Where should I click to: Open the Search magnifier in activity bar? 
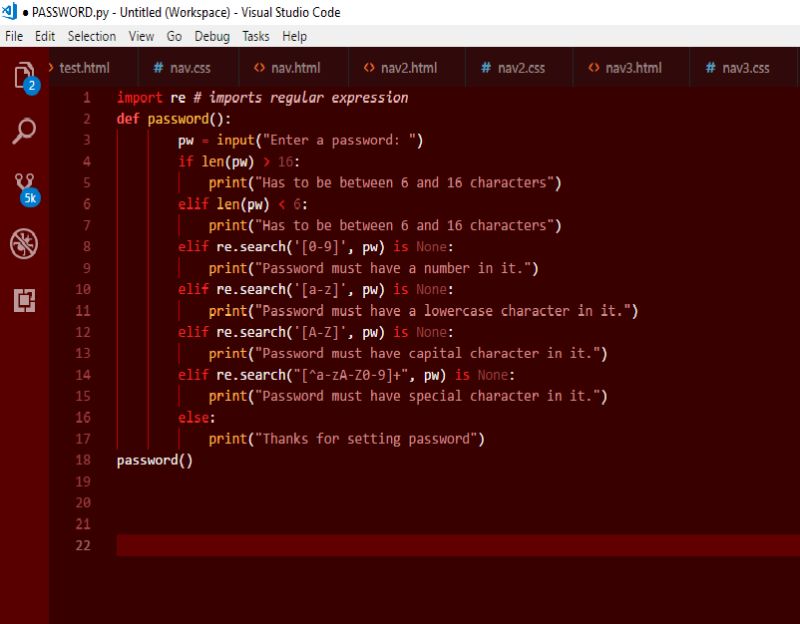[24, 131]
